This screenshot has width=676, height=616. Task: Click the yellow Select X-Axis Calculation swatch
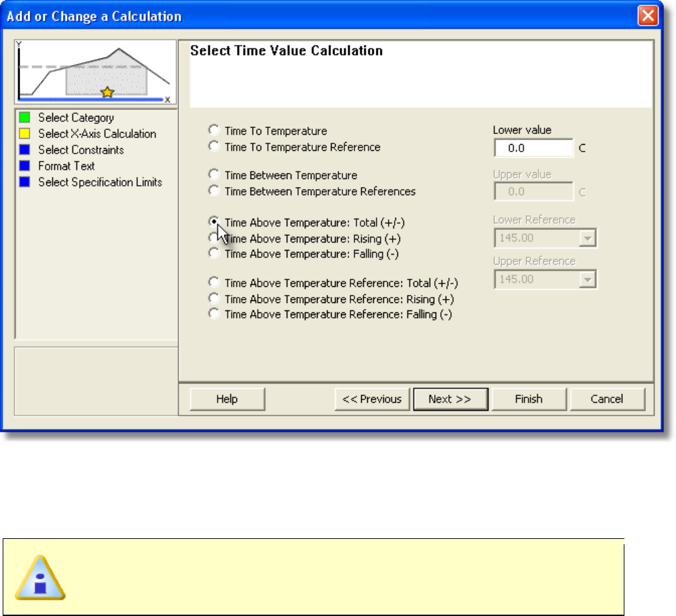pyautogui.click(x=25, y=133)
